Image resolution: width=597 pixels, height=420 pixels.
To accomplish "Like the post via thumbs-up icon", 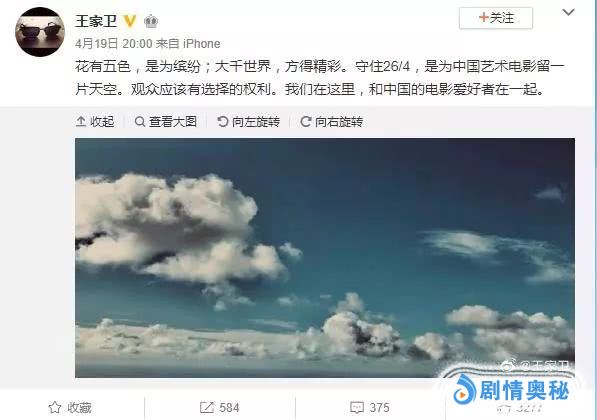I will 503,409.
